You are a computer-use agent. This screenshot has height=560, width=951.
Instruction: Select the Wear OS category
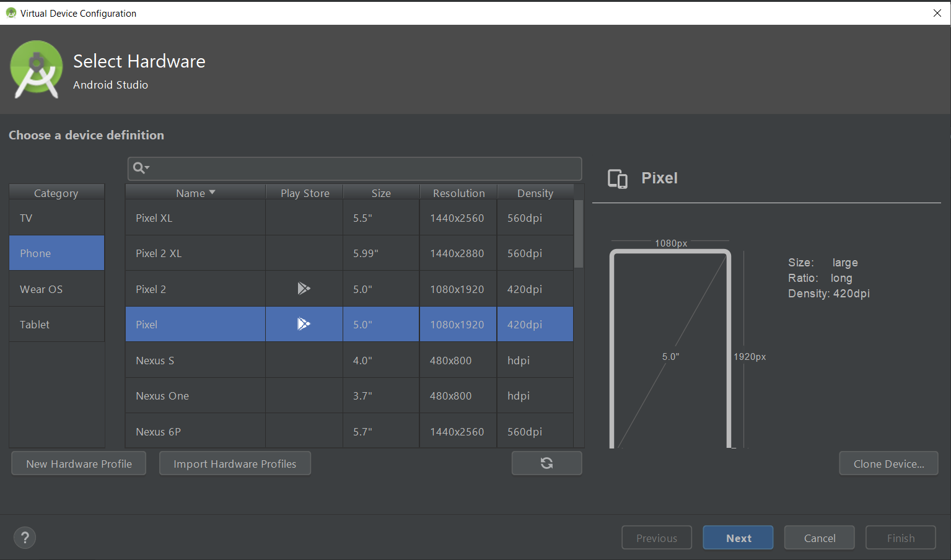56,289
